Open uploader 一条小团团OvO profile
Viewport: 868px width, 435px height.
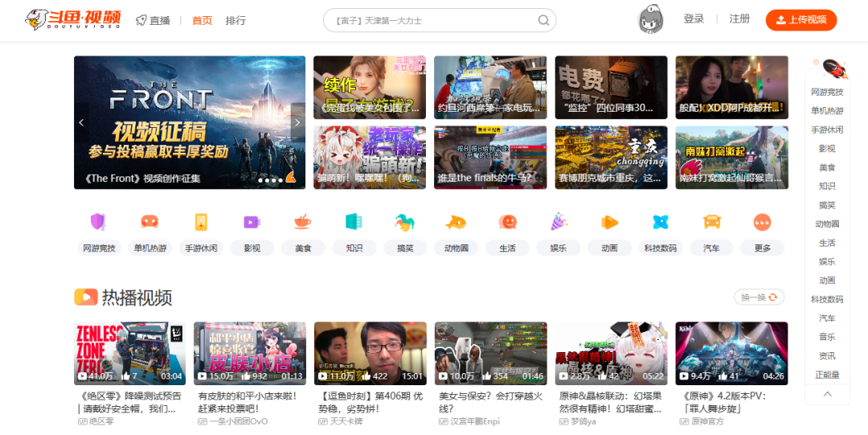(232, 421)
